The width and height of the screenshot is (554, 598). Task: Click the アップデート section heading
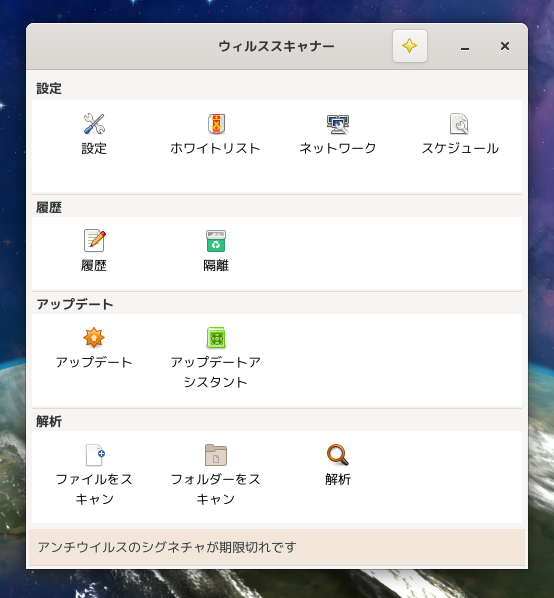pyautogui.click(x=75, y=304)
